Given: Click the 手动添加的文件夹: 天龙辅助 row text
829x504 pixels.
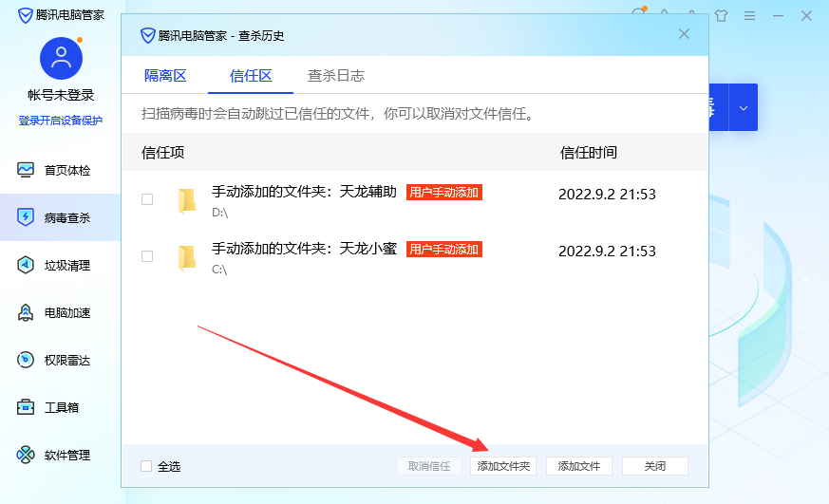Looking at the screenshot, I should click(304, 191).
